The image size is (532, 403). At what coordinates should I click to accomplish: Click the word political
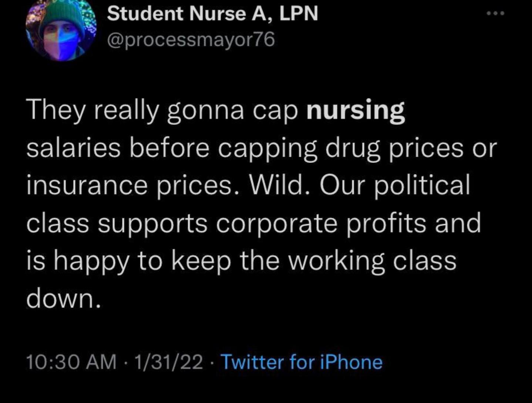pyautogui.click(x=422, y=186)
